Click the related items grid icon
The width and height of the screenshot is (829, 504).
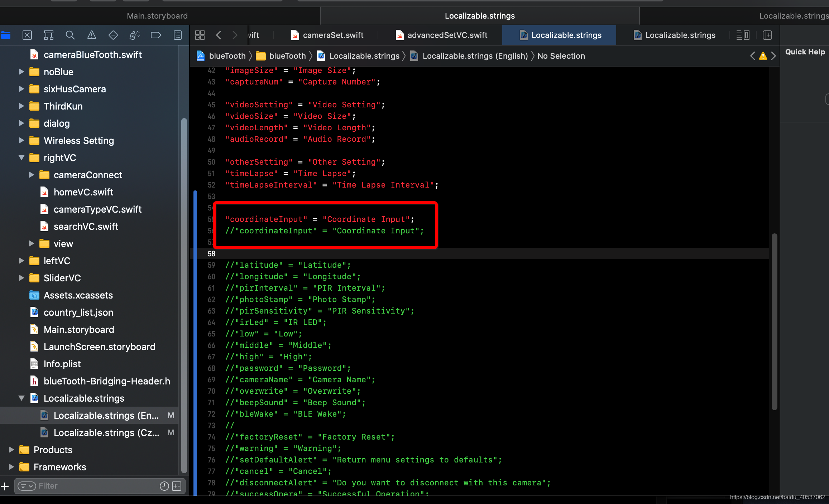200,35
